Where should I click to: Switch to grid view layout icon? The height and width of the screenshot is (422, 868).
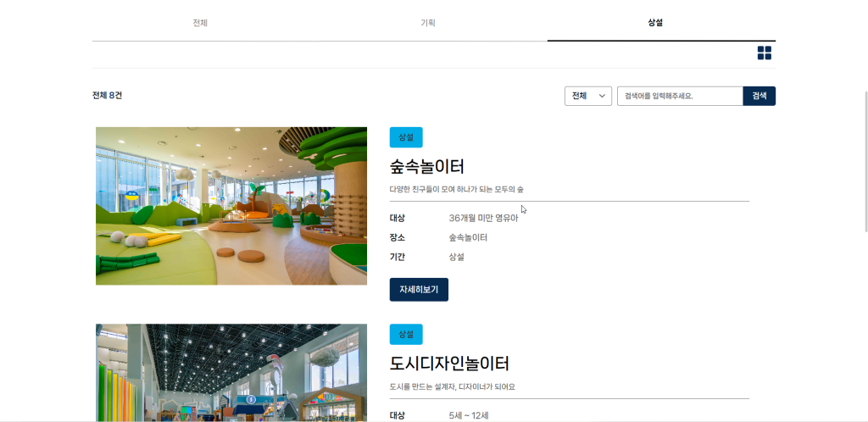pos(764,53)
